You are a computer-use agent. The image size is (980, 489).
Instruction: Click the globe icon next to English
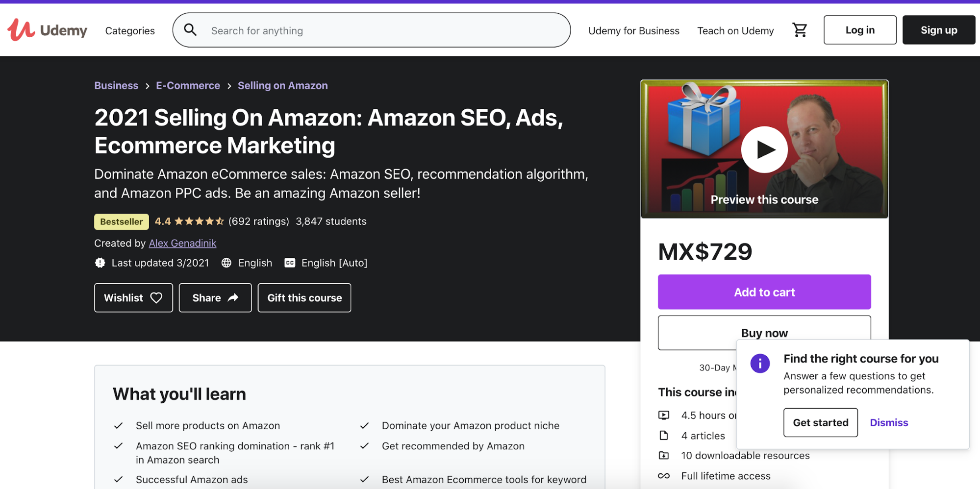point(226,263)
